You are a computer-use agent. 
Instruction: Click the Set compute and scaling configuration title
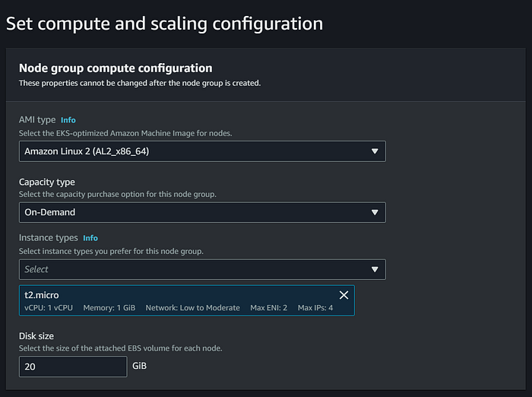164,24
